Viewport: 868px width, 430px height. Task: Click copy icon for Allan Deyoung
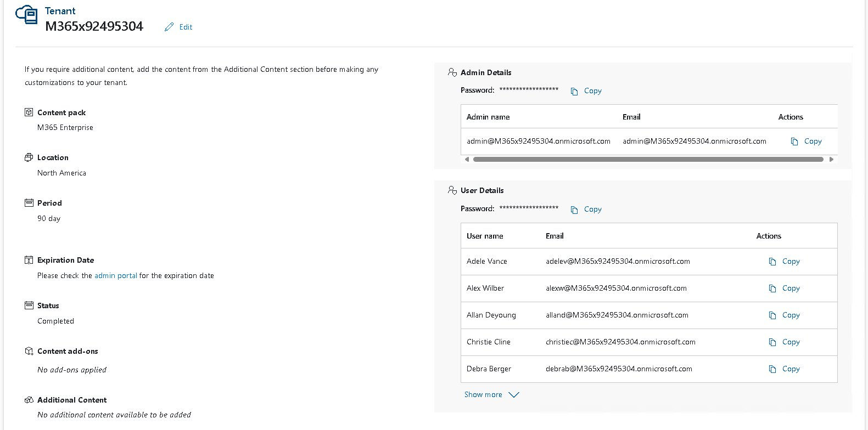(x=772, y=315)
